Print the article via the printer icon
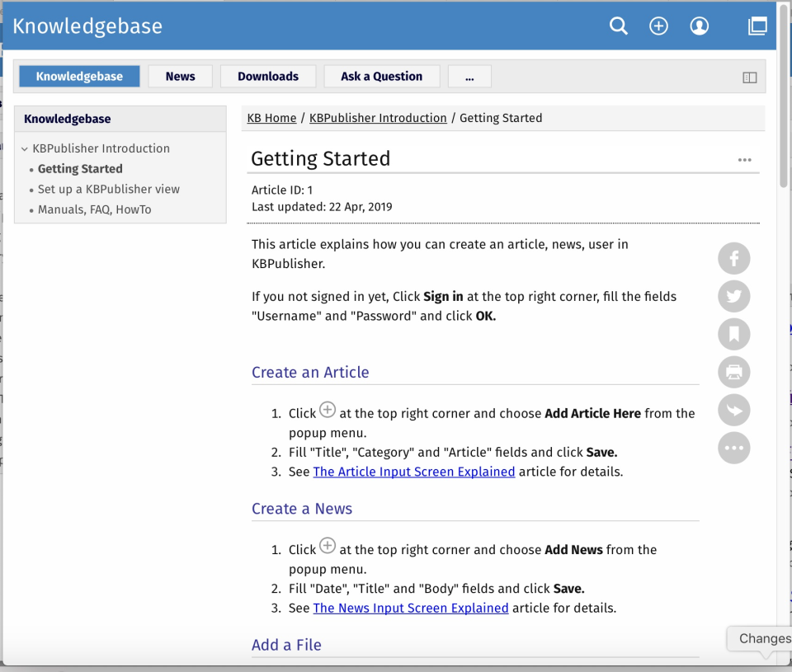Screen dimensions: 792x672 click(x=733, y=372)
